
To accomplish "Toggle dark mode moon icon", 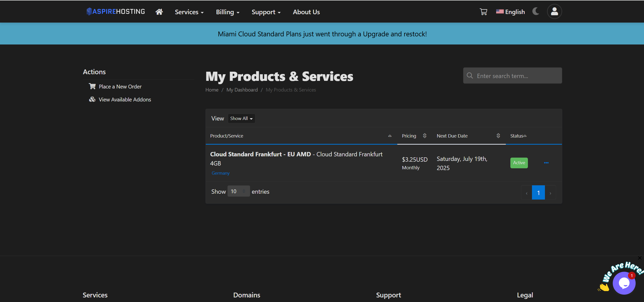I will pos(536,11).
